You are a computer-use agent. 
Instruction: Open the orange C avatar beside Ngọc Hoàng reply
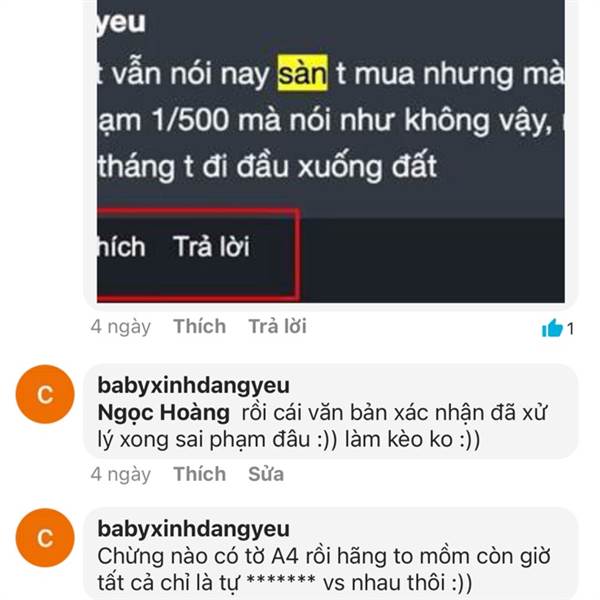(45, 395)
